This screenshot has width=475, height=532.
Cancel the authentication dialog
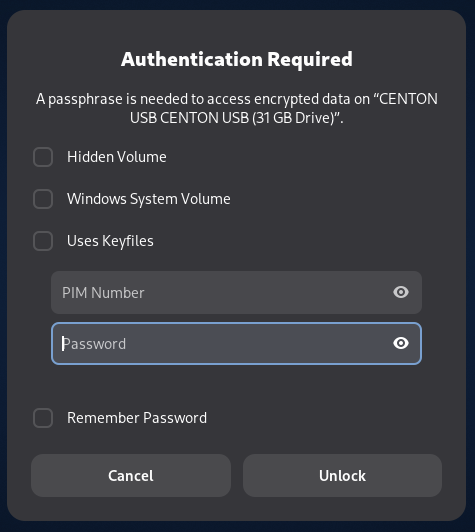(131, 476)
